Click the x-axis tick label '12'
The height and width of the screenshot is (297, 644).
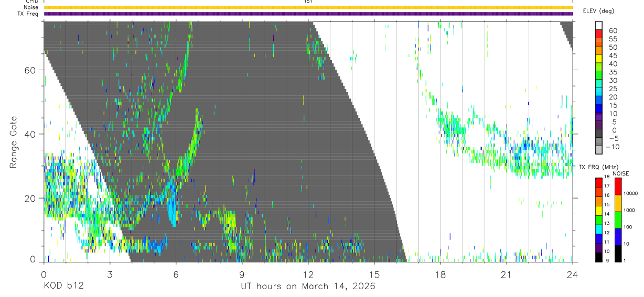coord(308,274)
